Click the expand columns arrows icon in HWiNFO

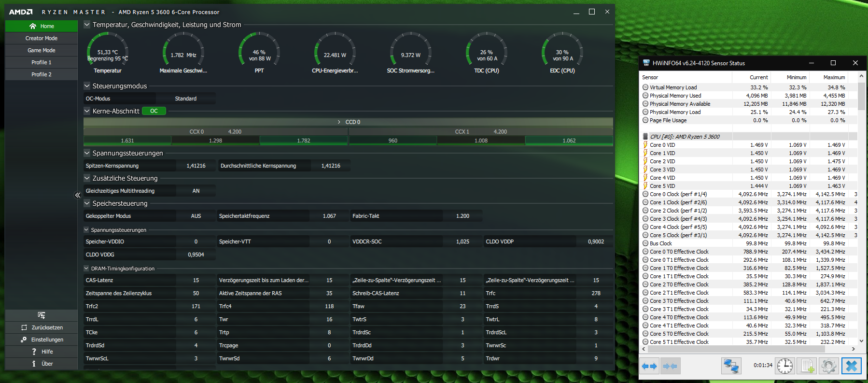(x=649, y=367)
